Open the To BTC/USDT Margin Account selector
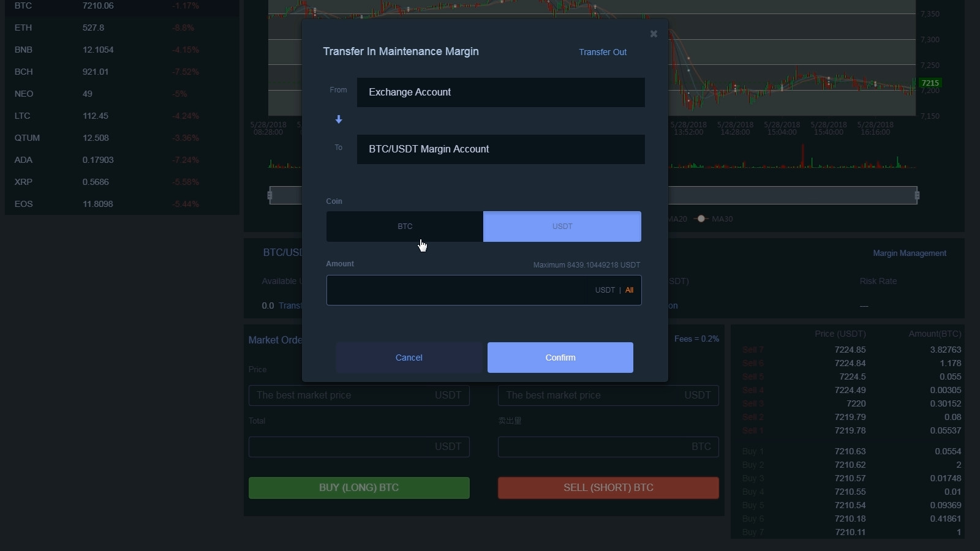This screenshot has height=551, width=980. click(500, 149)
